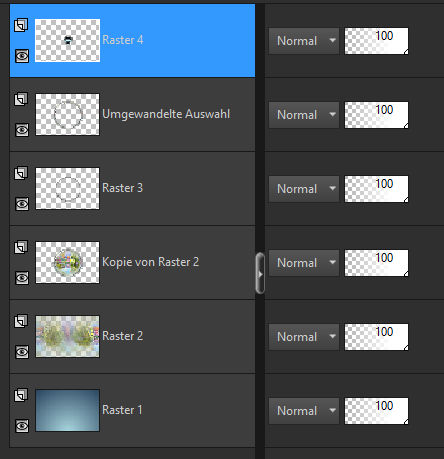Click the Kopie von Raster 2 layer name

pyautogui.click(x=150, y=262)
